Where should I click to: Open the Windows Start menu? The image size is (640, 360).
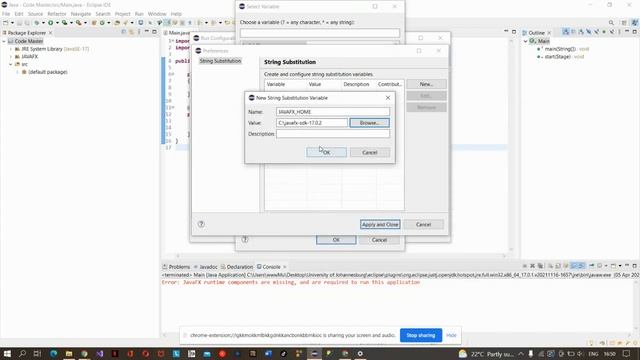pyautogui.click(x=7, y=353)
